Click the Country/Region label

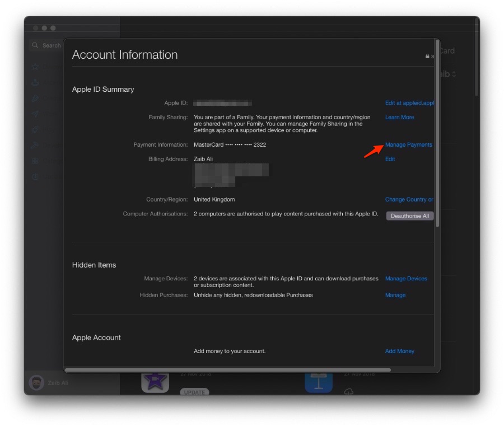tap(167, 200)
